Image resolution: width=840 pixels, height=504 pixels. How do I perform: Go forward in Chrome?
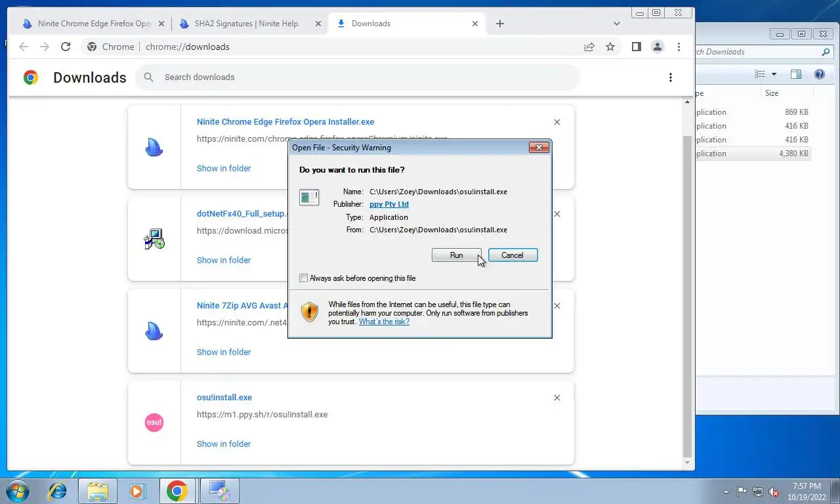[x=45, y=47]
